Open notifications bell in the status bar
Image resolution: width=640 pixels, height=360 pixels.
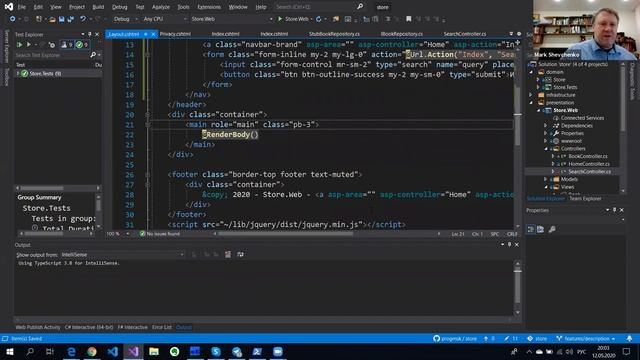click(x=629, y=338)
